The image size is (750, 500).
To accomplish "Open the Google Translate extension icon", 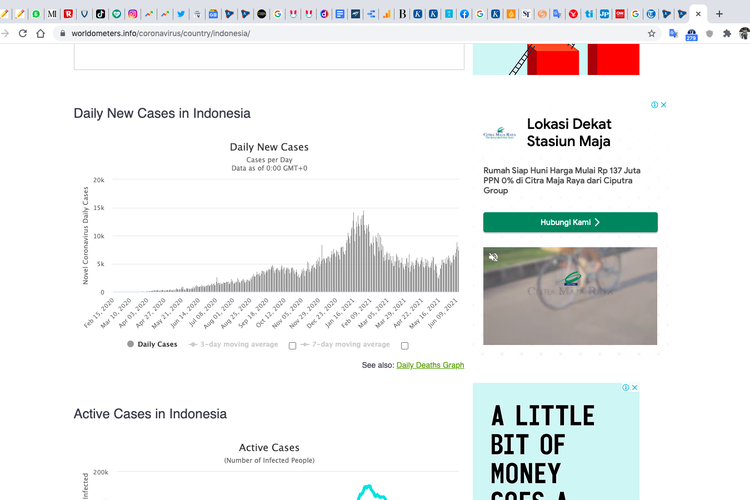I will 673,33.
